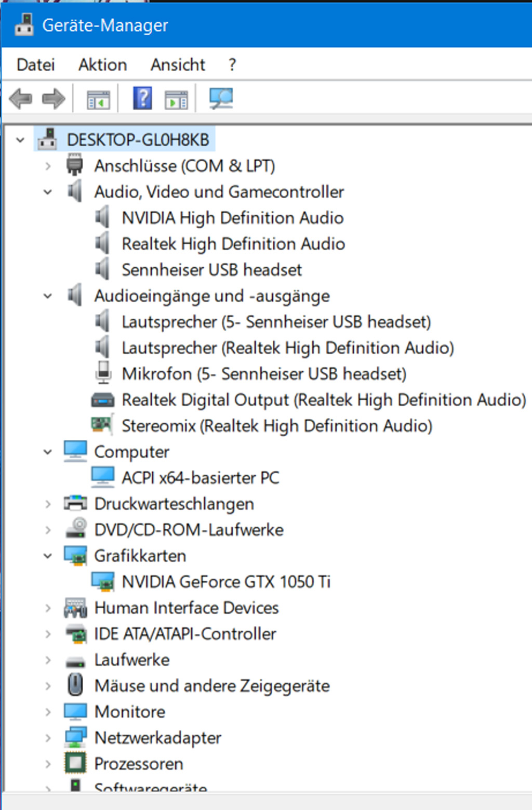Collapse Audio, Video und Gamecontroller category
This screenshot has width=532, height=810.
(x=48, y=192)
